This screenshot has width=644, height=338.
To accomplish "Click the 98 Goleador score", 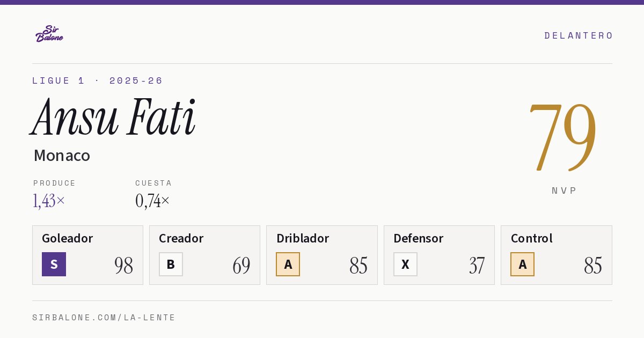I will (x=123, y=266).
